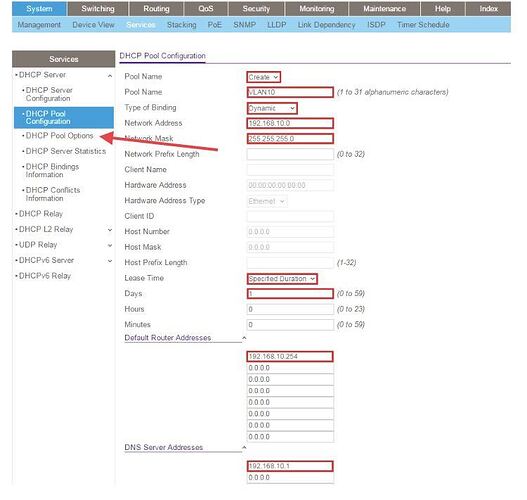527x500 pixels.
Task: Open DHCP Pool Options page
Action: (x=59, y=136)
